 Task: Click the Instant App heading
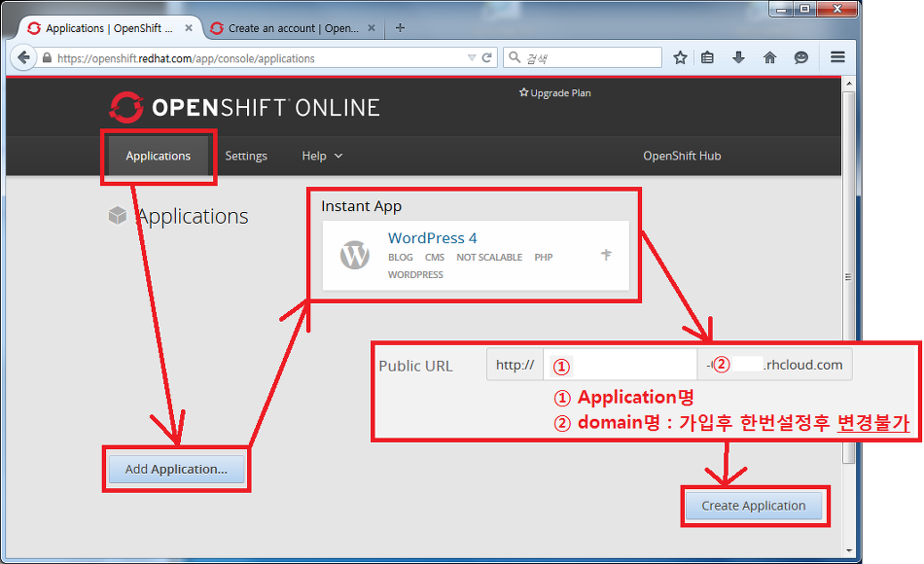click(361, 206)
